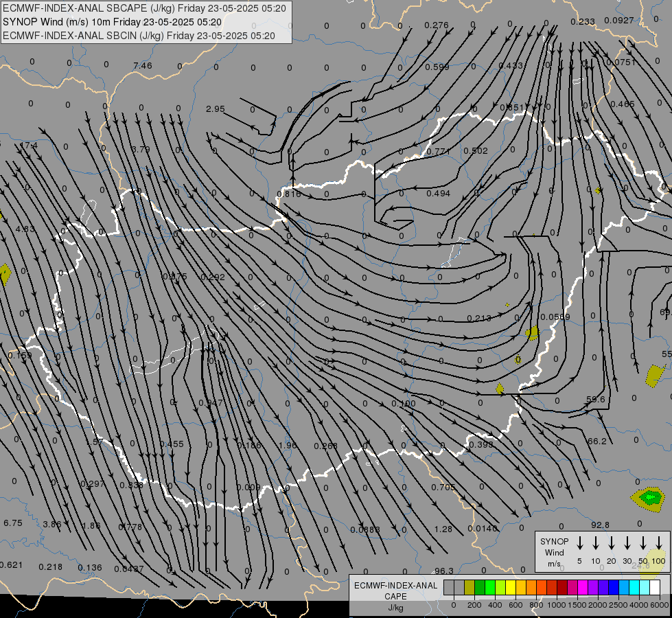Click the 30 m/s wind arrow in legend
This screenshot has width=672, height=618.
627,543
